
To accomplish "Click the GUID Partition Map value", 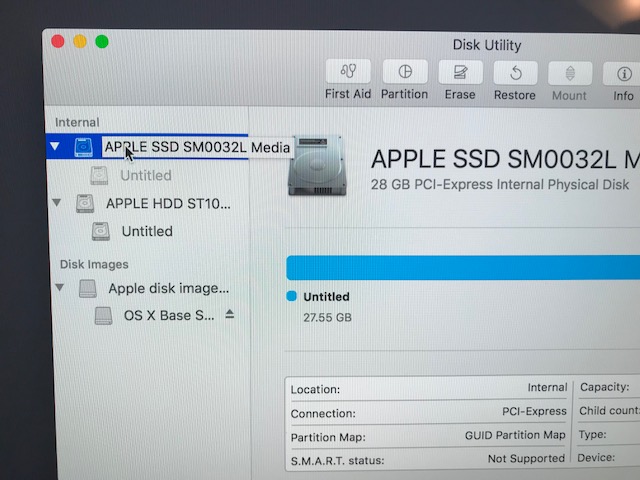I will pos(515,436).
